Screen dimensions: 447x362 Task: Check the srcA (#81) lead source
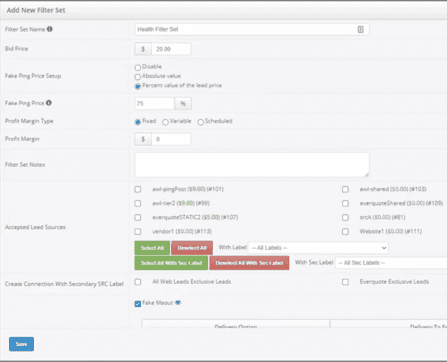pos(345,217)
